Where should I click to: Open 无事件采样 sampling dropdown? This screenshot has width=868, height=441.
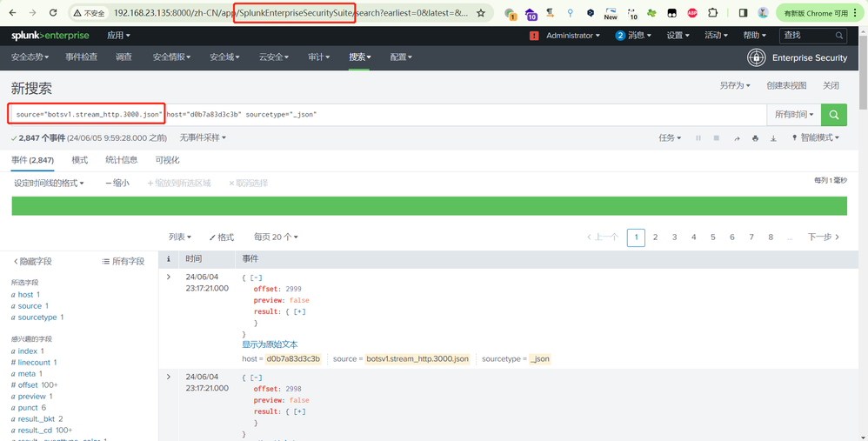[x=203, y=137]
